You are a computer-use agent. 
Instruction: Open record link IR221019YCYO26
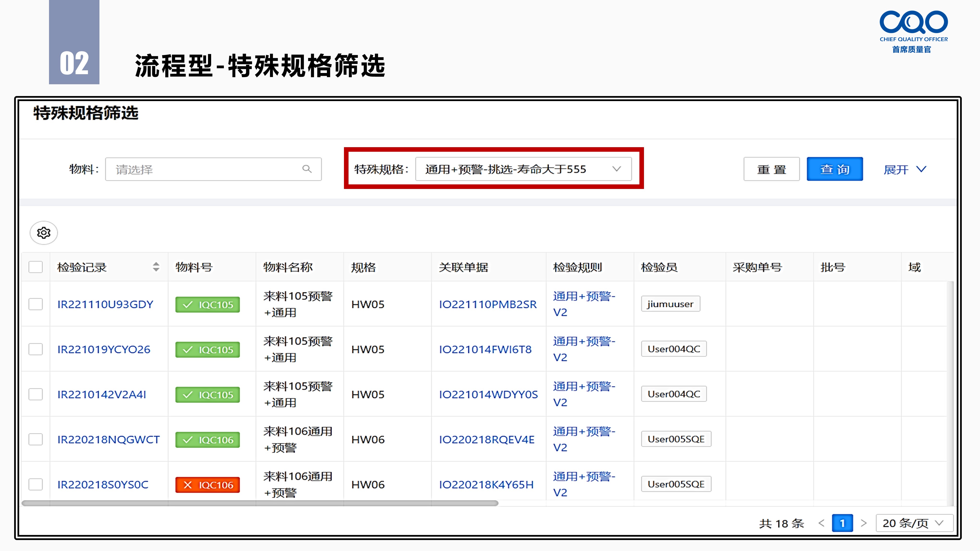(104, 350)
